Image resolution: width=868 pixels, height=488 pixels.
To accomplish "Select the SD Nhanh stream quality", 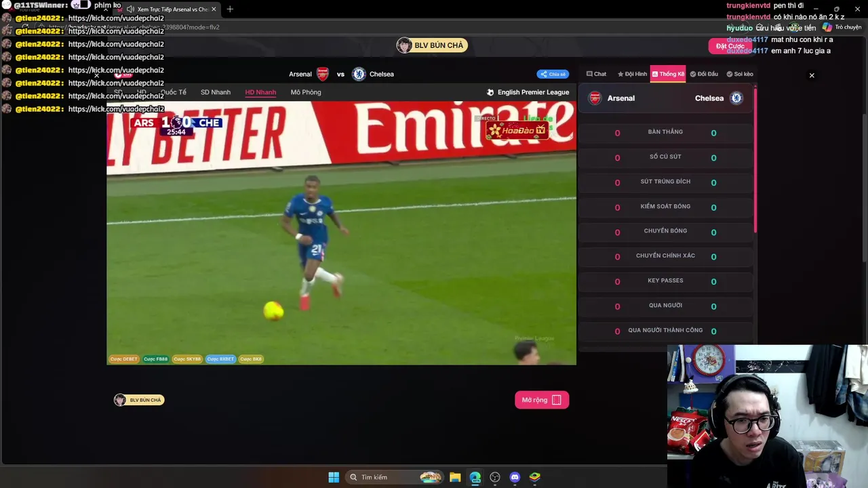I will 216,92.
